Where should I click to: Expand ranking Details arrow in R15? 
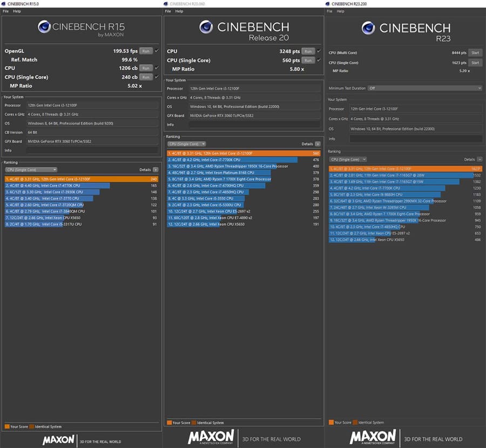point(156,170)
